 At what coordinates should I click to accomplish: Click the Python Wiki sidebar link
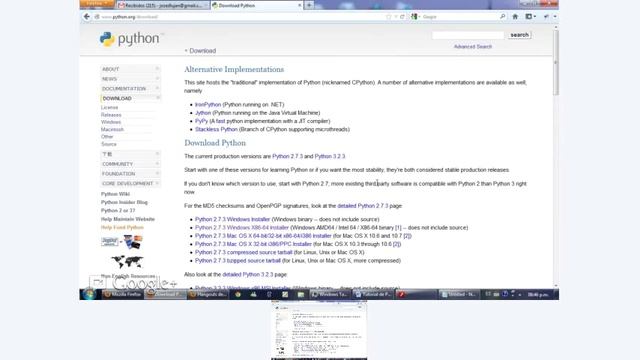115,194
